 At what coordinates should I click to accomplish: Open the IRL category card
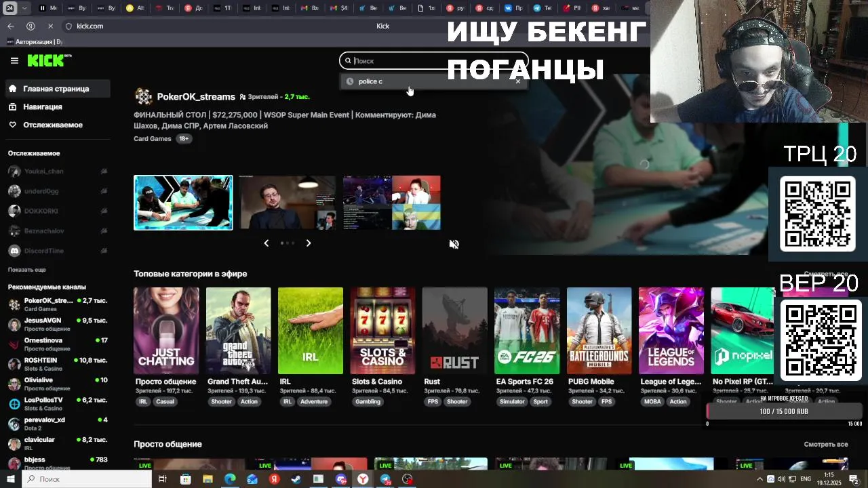311,331
